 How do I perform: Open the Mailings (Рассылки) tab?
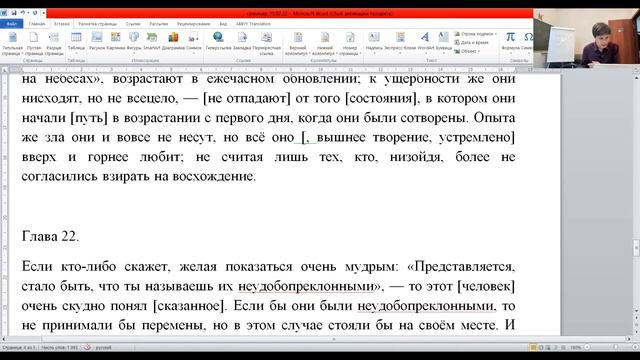click(158, 24)
